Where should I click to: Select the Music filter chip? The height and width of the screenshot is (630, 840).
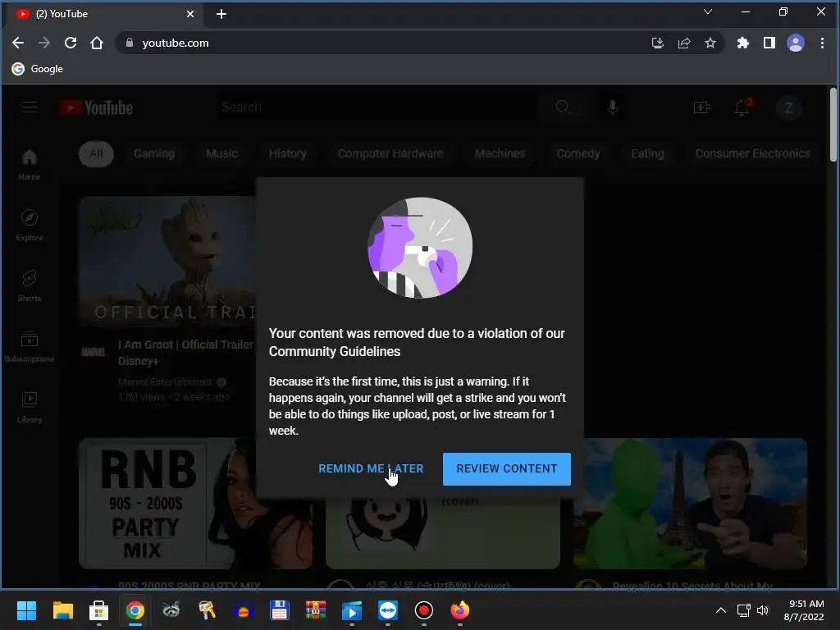point(221,153)
